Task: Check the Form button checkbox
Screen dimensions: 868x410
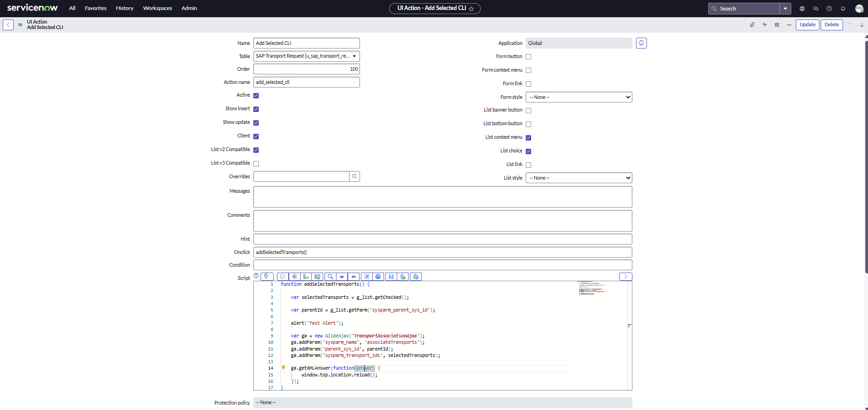Action: pos(528,57)
